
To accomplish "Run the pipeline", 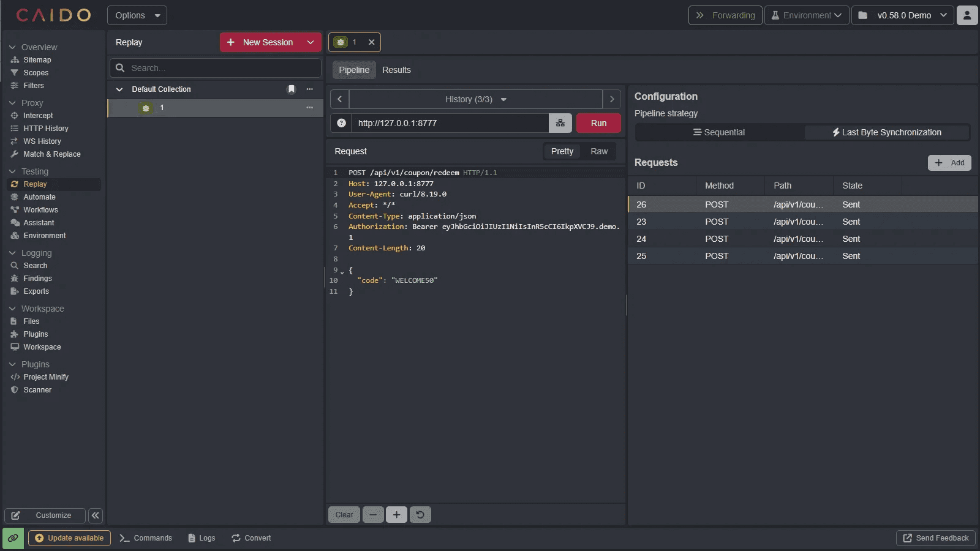I will click(598, 123).
